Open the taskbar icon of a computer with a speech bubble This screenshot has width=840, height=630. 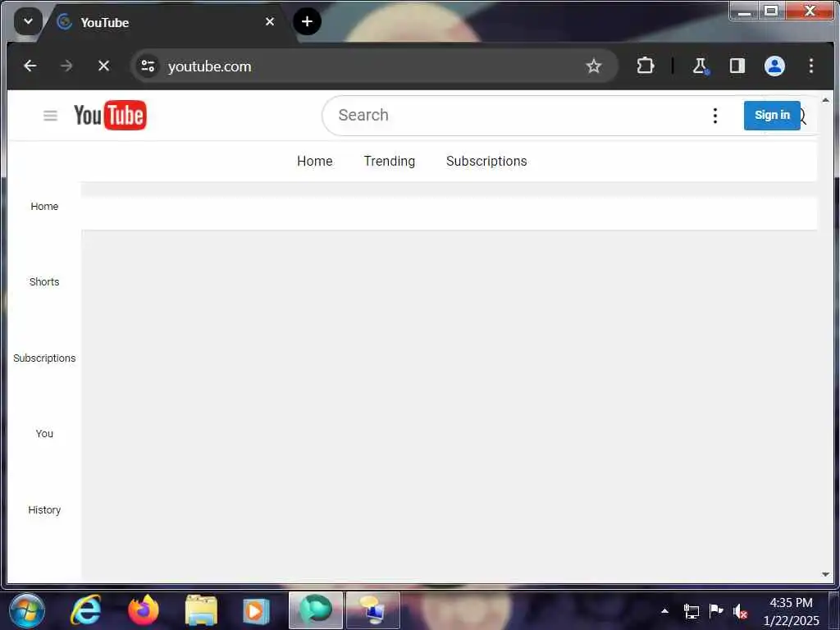[373, 610]
